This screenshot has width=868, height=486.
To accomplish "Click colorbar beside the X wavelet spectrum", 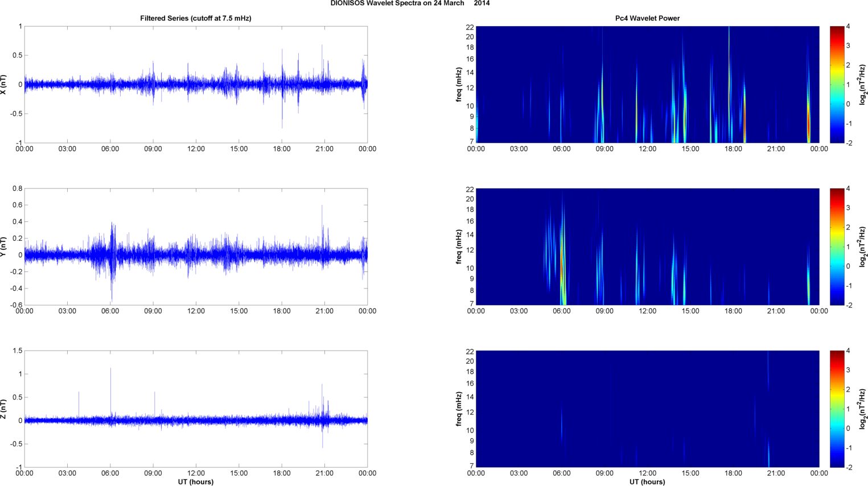I will point(837,84).
